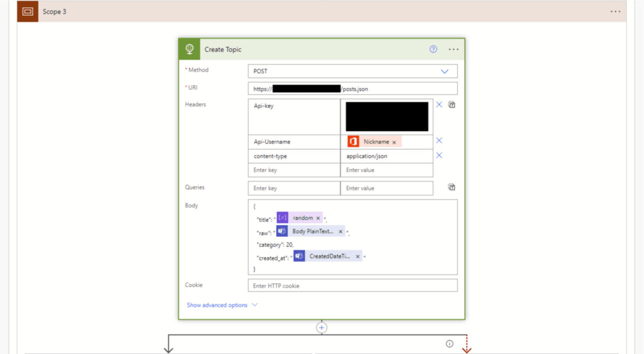The width and height of the screenshot is (644, 354).
Task: Click the empty Headers Enter key field
Action: coord(294,170)
